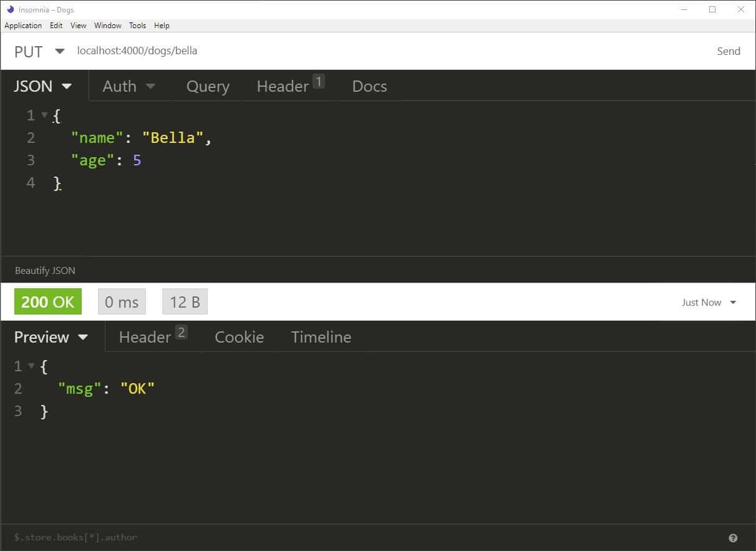Maximize the Insomnia window
Viewport: 756px width, 551px height.
point(712,9)
